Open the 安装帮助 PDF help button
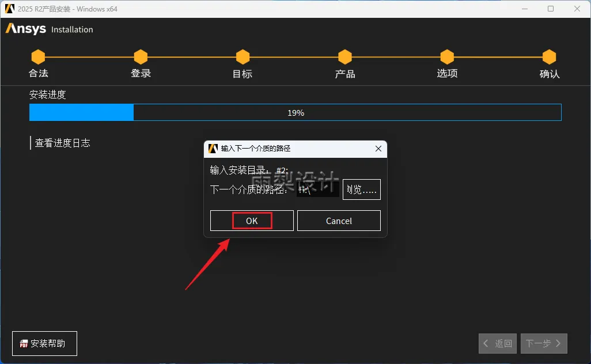 [44, 344]
